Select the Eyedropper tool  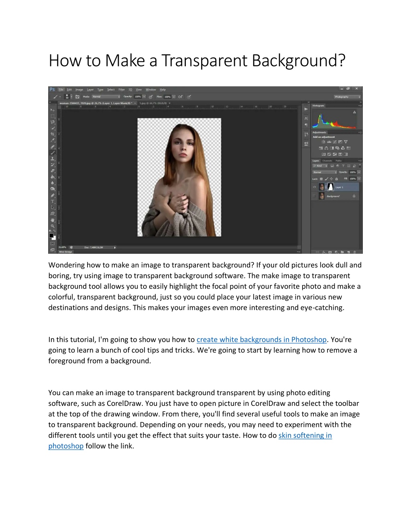(x=53, y=140)
